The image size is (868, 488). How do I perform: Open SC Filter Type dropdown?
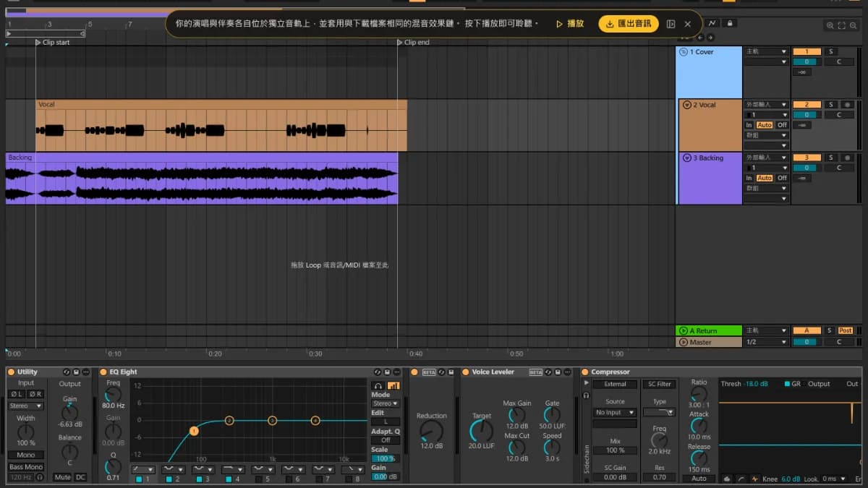(x=659, y=412)
